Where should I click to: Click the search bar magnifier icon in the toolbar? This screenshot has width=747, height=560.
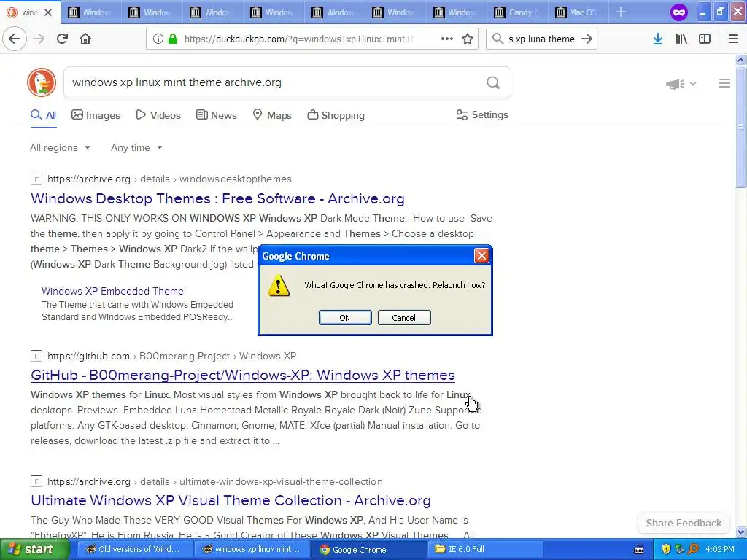tap(498, 39)
